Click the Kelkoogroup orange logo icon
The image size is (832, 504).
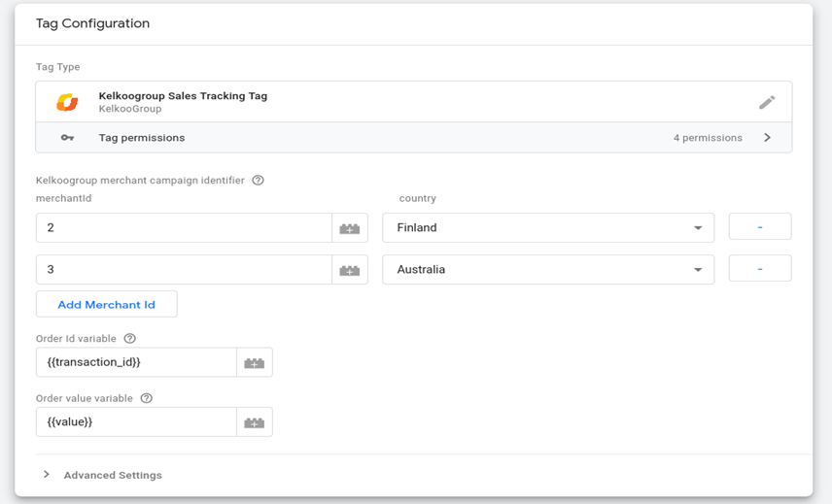click(x=67, y=102)
